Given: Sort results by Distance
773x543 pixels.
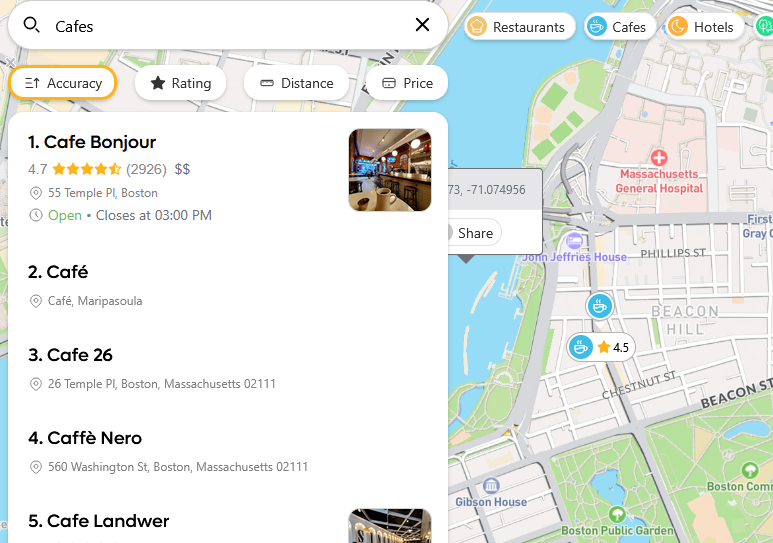Looking at the screenshot, I should click(296, 83).
